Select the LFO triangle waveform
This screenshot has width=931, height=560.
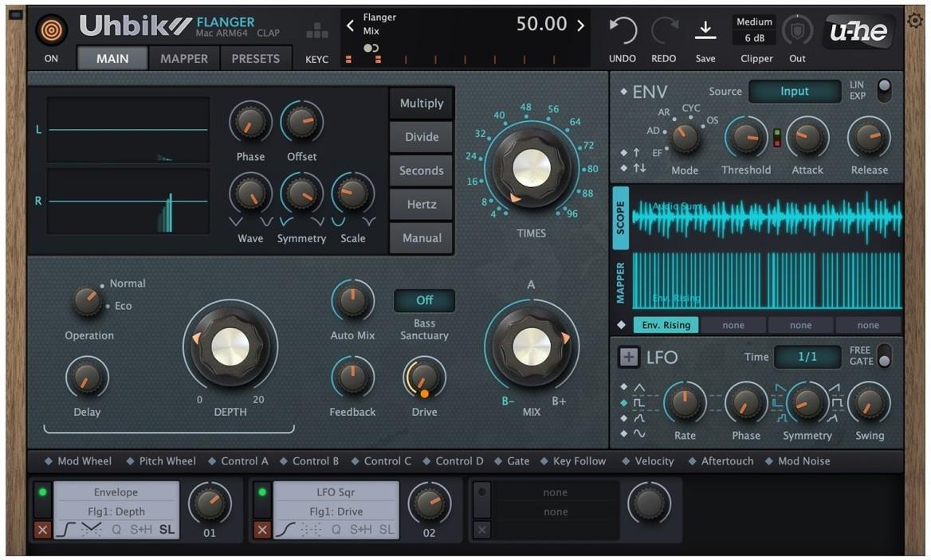[639, 387]
